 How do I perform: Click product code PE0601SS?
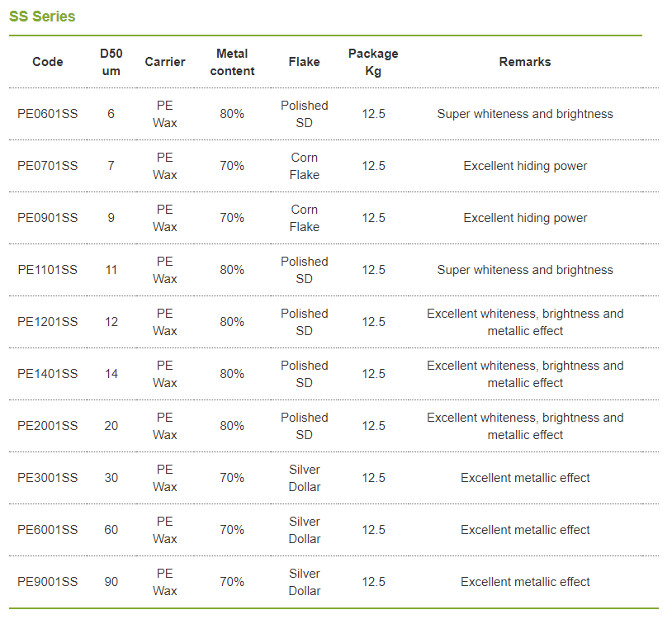48,114
